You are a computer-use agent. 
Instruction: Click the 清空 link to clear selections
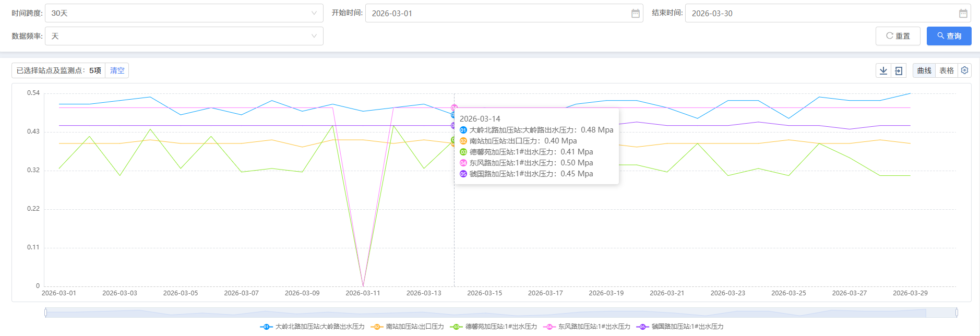pos(117,70)
